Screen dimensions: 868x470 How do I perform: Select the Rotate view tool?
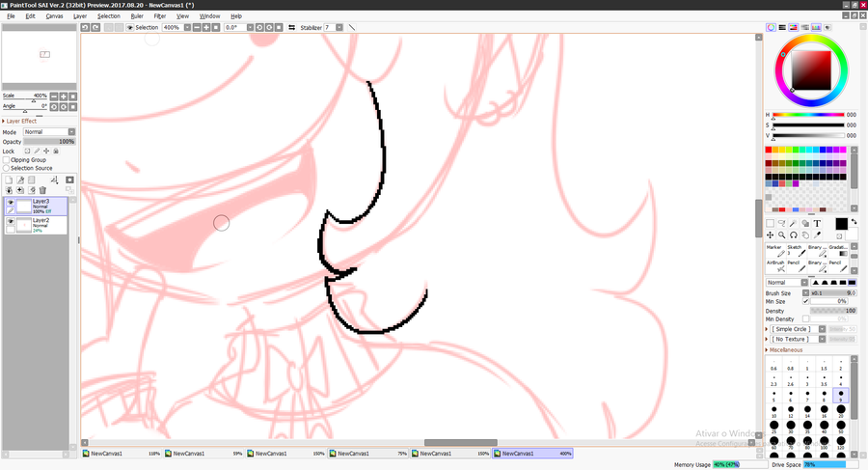(x=794, y=235)
